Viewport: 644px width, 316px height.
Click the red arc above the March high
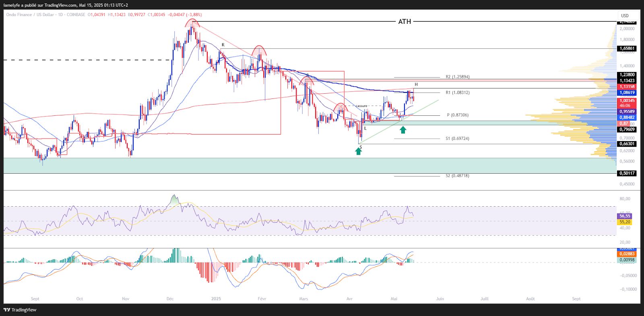tap(307, 78)
